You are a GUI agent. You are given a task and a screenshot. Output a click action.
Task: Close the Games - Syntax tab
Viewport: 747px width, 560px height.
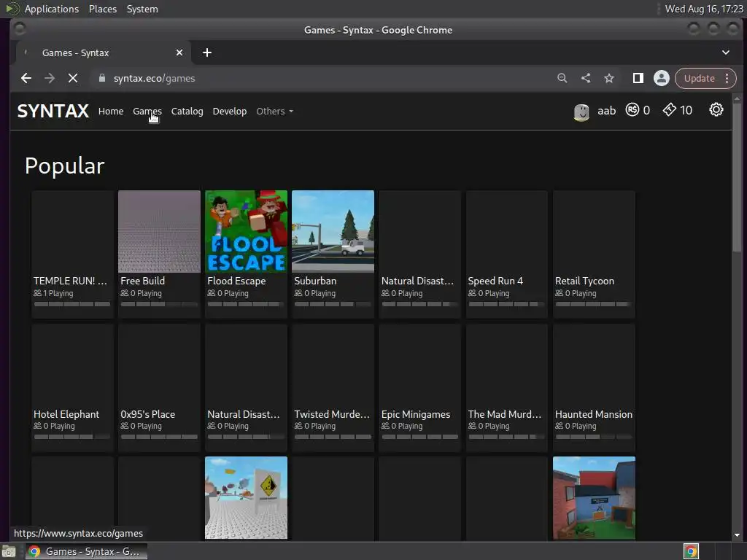pyautogui.click(x=179, y=52)
